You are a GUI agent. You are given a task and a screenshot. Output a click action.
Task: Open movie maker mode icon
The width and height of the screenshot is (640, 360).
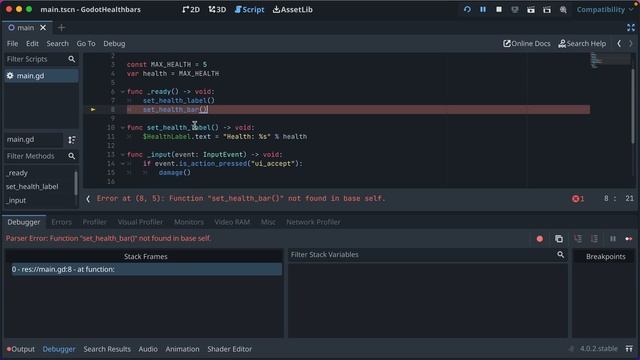pyautogui.click(x=563, y=9)
